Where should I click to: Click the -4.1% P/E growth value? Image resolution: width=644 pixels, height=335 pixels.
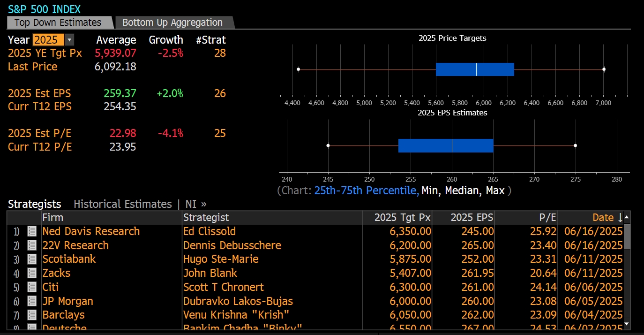171,133
